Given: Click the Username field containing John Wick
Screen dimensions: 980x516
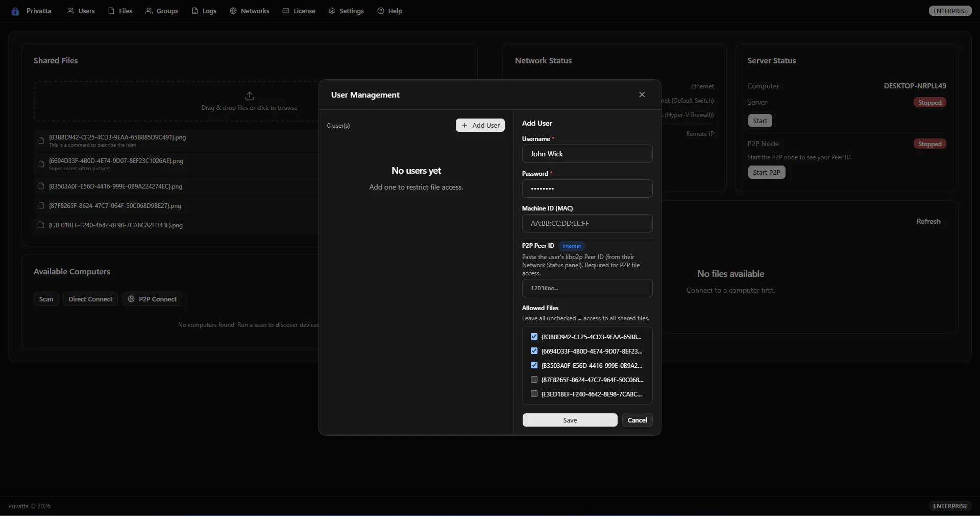Looking at the screenshot, I should point(587,154).
